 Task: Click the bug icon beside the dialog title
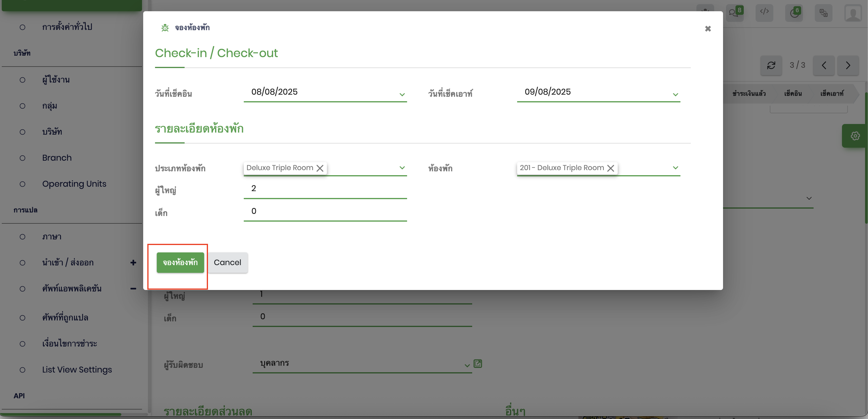pos(165,28)
